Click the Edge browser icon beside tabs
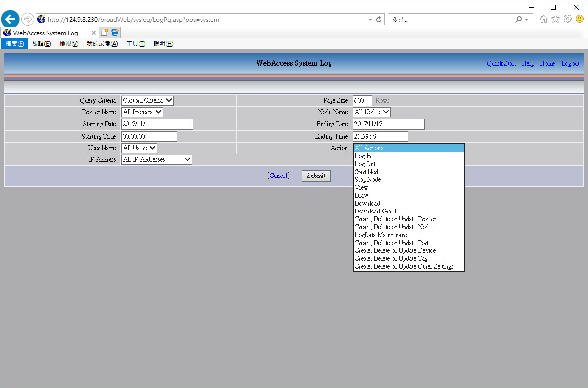 pos(115,33)
